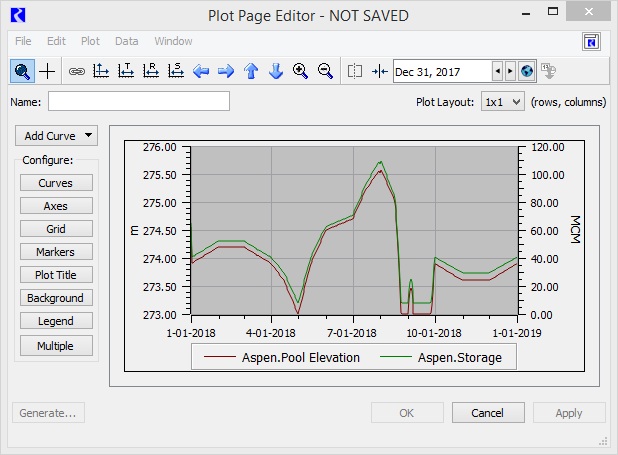Select the crosshair cursor tool
Image resolution: width=618 pixels, height=455 pixels.
click(x=47, y=71)
